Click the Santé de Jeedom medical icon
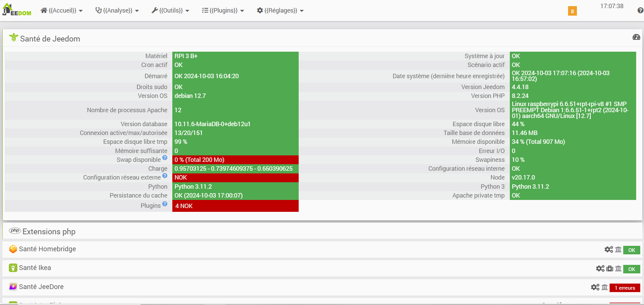This screenshot has height=305, width=644. coord(14,37)
